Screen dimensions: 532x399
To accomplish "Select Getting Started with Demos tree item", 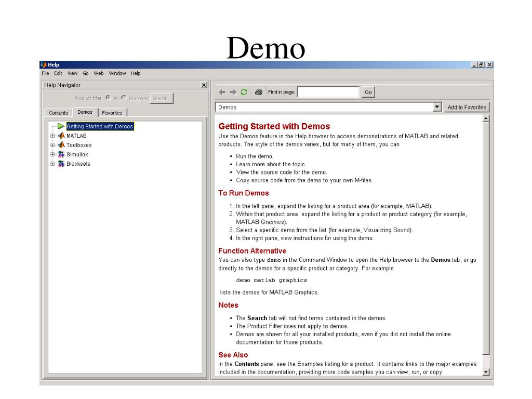I will point(100,126).
